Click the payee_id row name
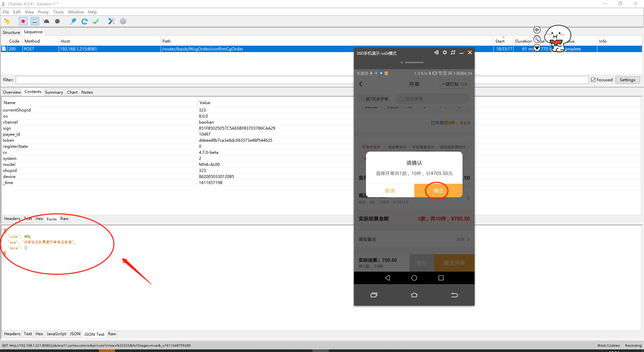Viewport: 644px width, 352px height. point(11,134)
